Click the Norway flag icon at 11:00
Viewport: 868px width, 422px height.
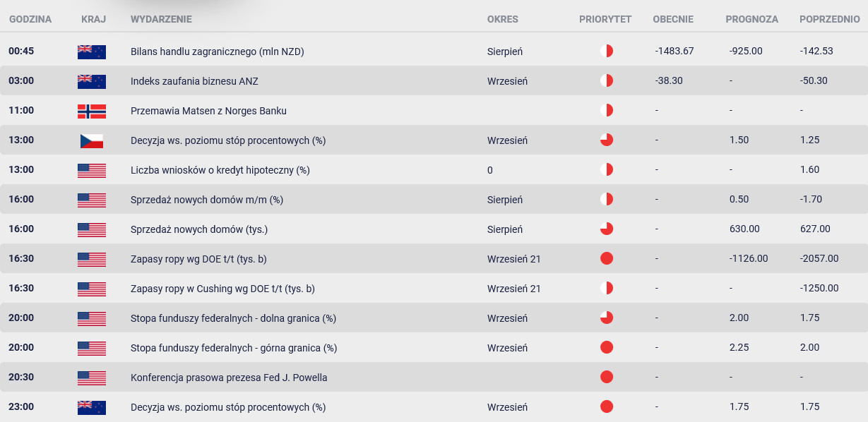92,111
